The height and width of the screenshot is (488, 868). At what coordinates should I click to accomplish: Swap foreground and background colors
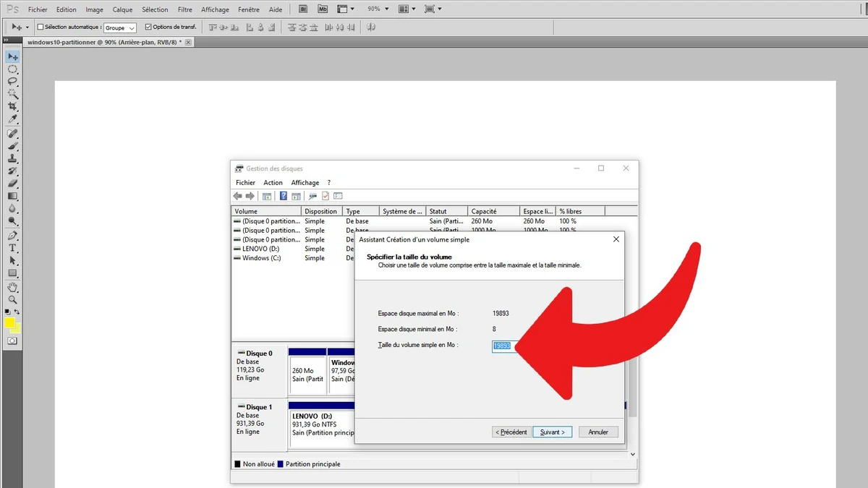18,312
